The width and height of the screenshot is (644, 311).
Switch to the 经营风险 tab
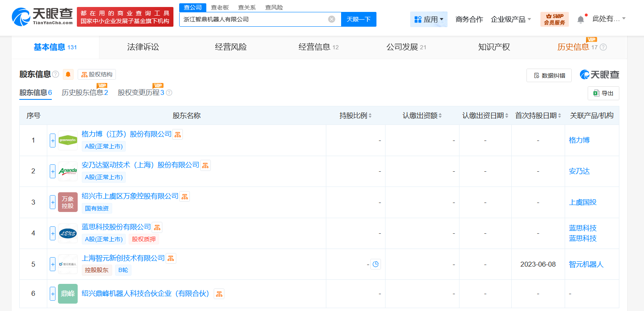click(231, 47)
